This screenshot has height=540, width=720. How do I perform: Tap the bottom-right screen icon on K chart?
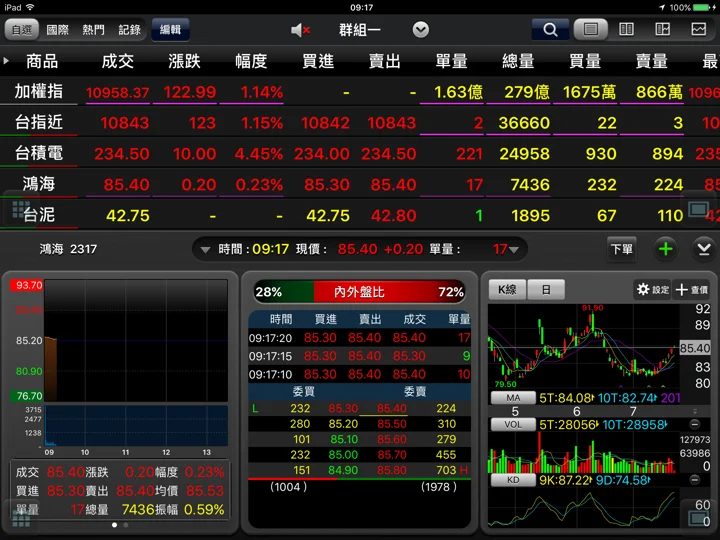tap(699, 519)
